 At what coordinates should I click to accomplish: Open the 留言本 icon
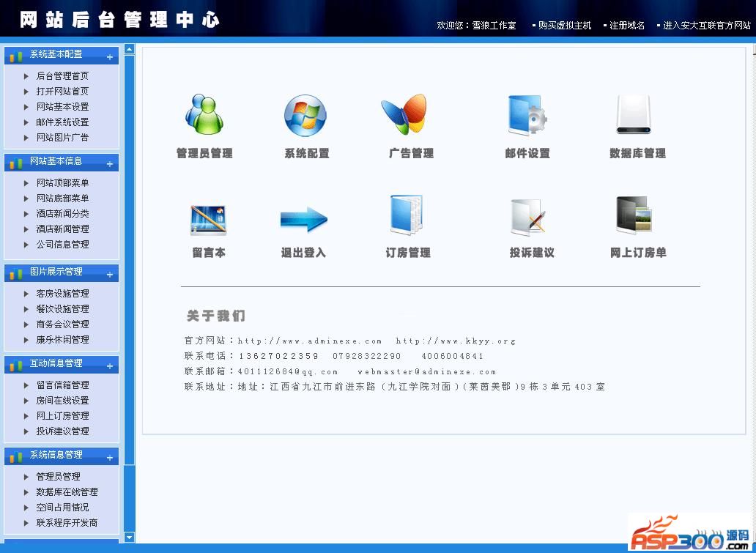[208, 220]
